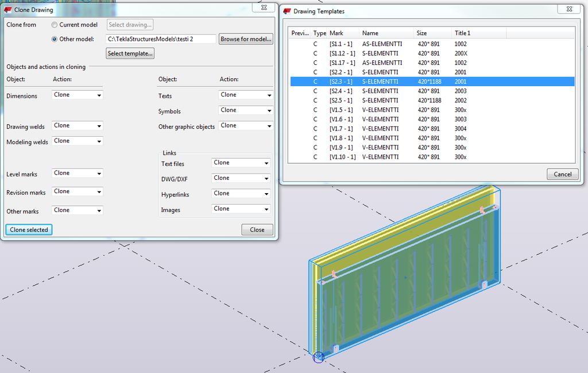588x373 pixels.
Task: Select template row [V1.9 - 1]
Action: (432, 148)
